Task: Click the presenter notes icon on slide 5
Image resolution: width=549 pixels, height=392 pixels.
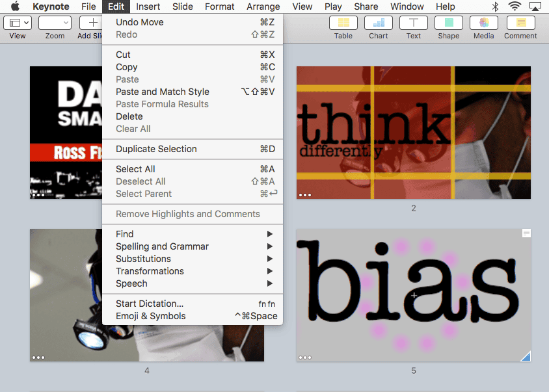Action: (x=526, y=233)
